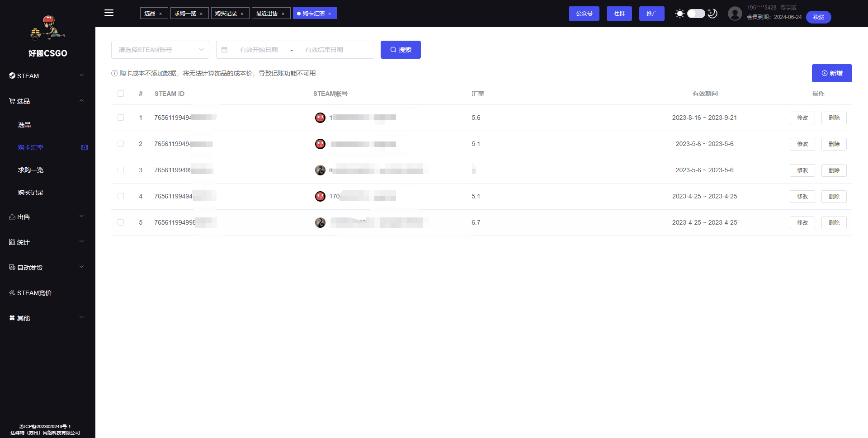Check the select-all checkbox in table header

pos(121,94)
